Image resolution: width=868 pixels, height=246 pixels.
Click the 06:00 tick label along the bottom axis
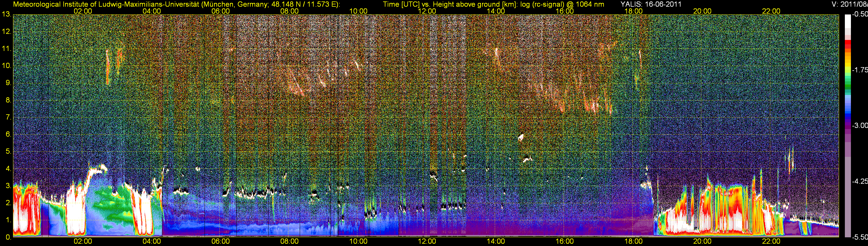point(221,241)
